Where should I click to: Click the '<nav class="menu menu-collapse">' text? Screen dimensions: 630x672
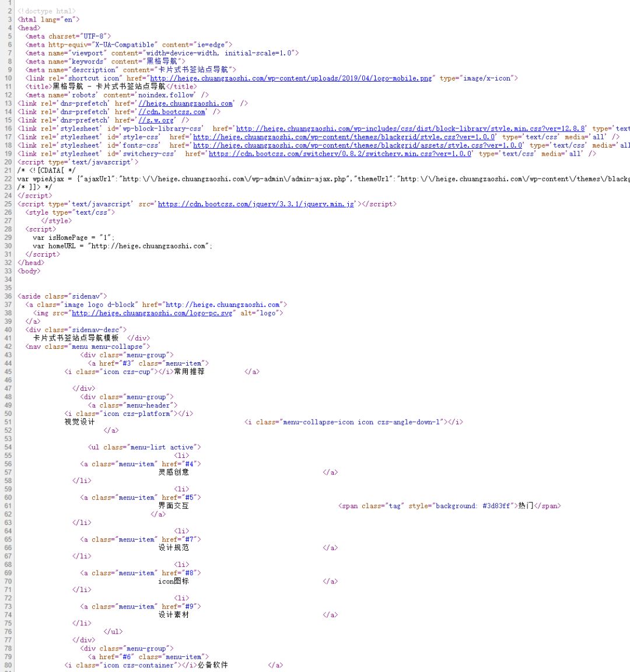[88, 346]
